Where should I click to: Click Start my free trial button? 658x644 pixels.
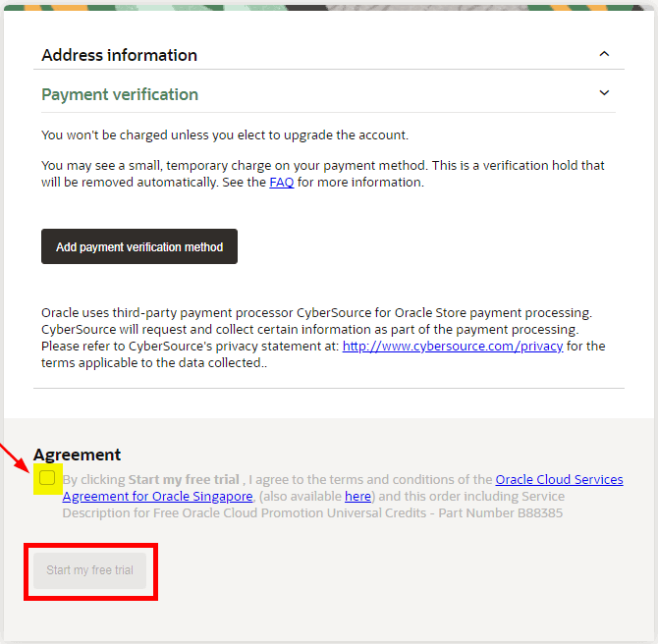89,570
